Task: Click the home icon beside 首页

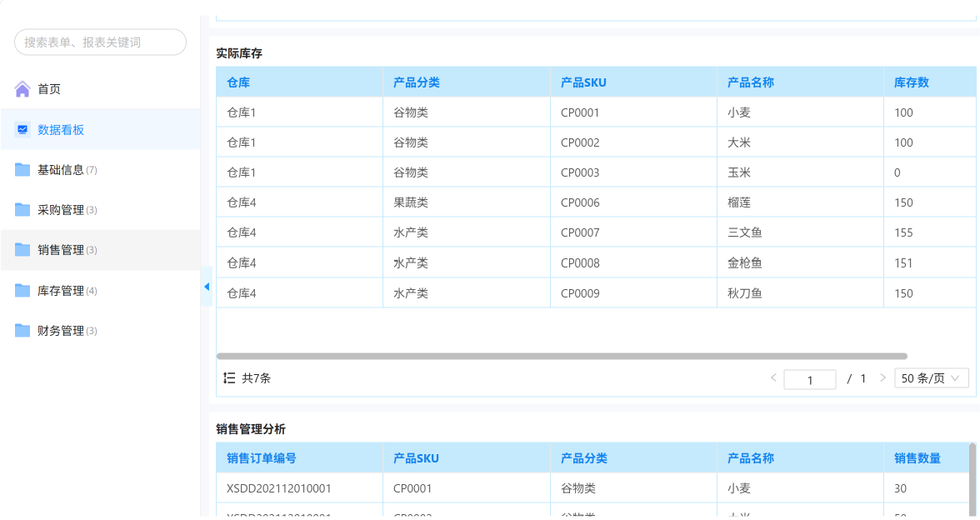Action: pyautogui.click(x=22, y=88)
